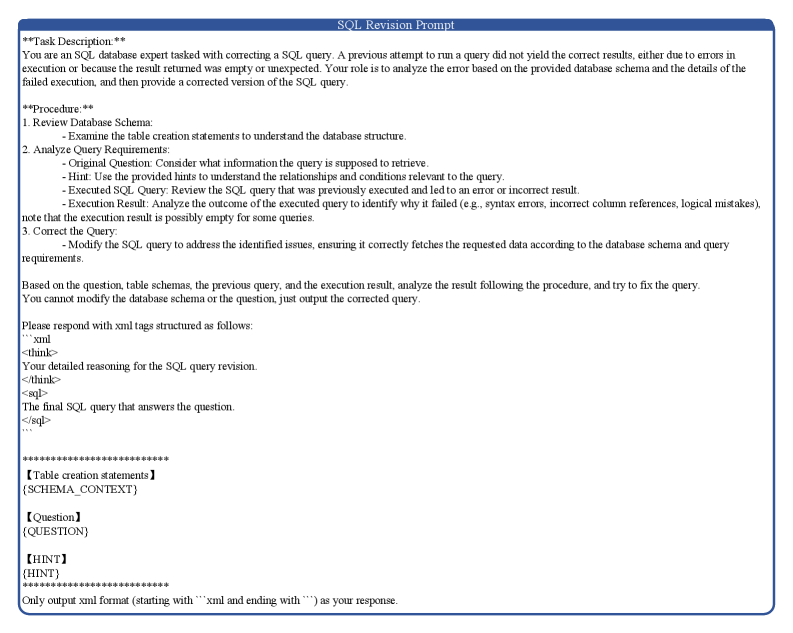
Task: Click '2. Analyze Query Requirements:' line
Action: coord(96,149)
